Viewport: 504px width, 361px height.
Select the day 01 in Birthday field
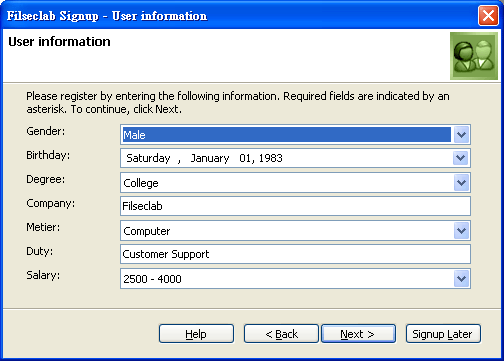245,158
